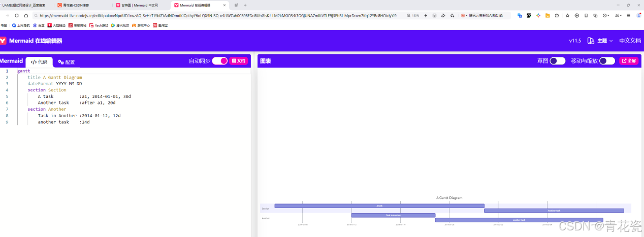Click 'Task in Another :2014-01-12, 12d' line

(79, 115)
